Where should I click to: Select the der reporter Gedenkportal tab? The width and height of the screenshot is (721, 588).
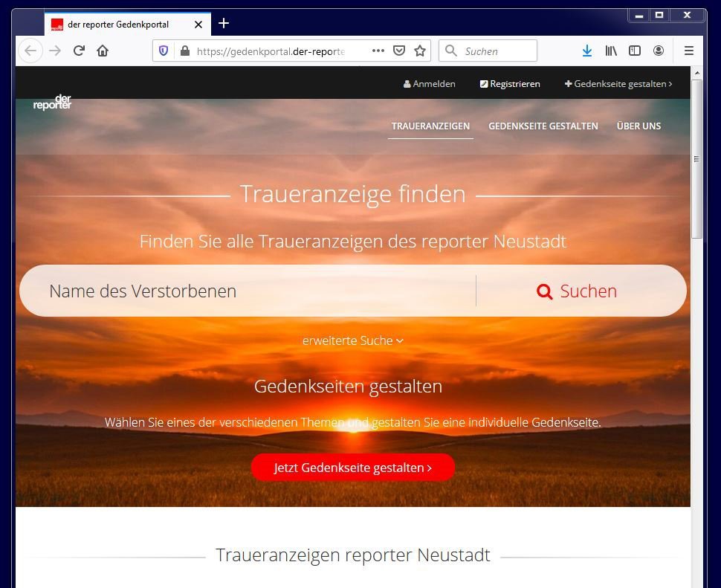coord(128,25)
